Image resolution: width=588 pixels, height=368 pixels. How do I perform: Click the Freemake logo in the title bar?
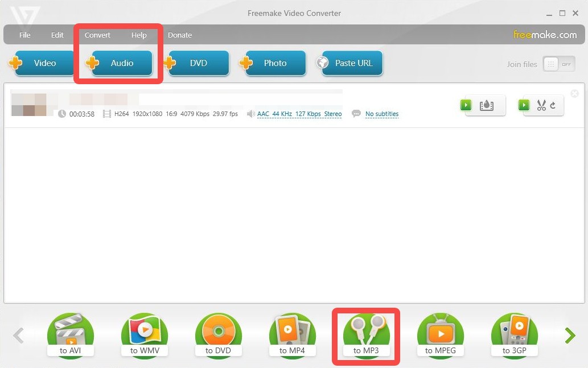point(24,17)
